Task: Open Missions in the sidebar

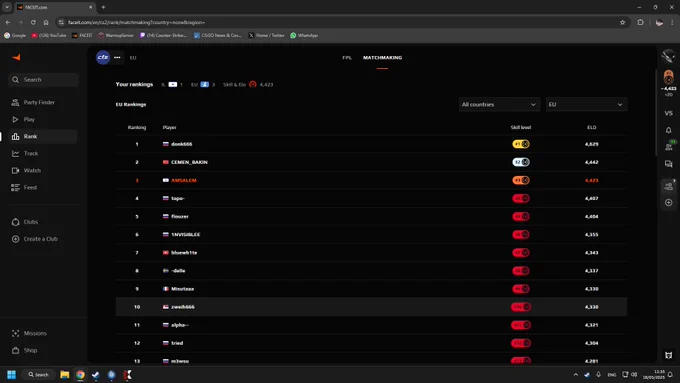Action: (x=35, y=333)
